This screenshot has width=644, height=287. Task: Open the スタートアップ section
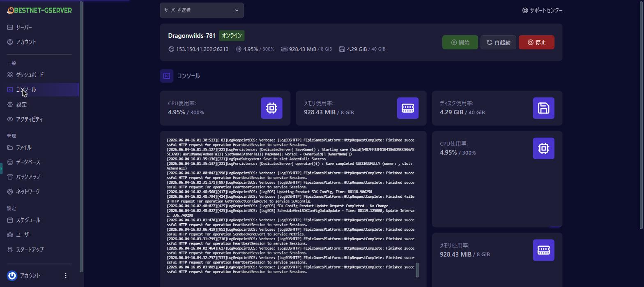[39, 250]
